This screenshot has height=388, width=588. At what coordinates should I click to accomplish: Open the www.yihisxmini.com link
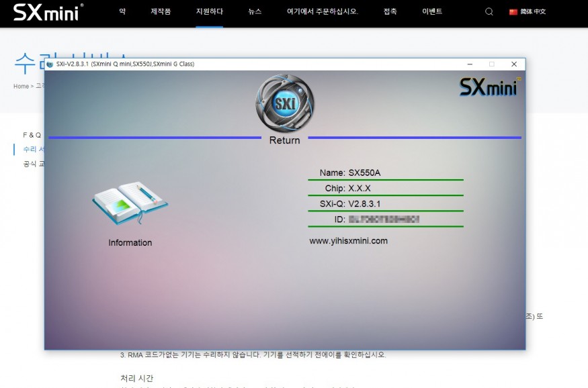coord(348,241)
